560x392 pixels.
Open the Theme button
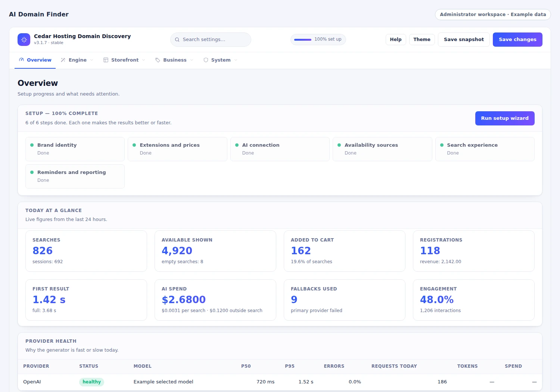coord(422,40)
